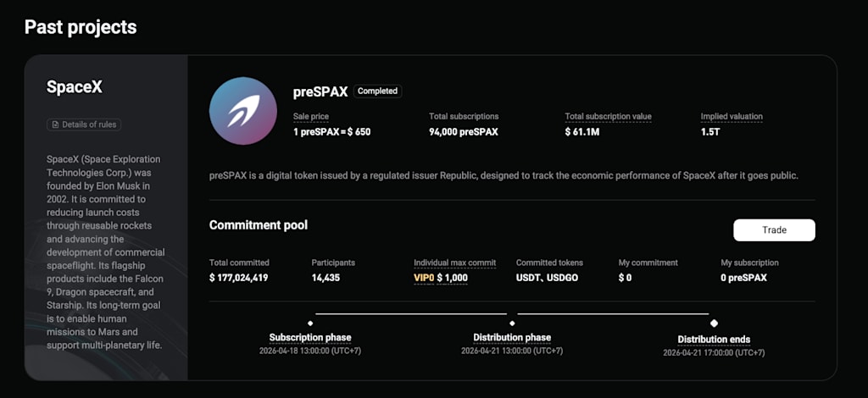This screenshot has width=868, height=398.
Task: Click the Committed tokens label
Action: click(x=549, y=263)
